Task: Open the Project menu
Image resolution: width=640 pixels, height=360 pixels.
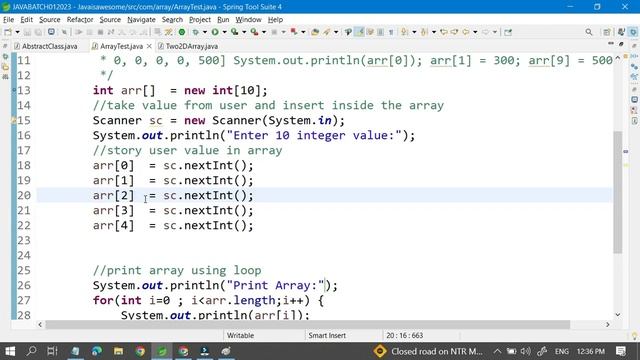Action: (200, 20)
